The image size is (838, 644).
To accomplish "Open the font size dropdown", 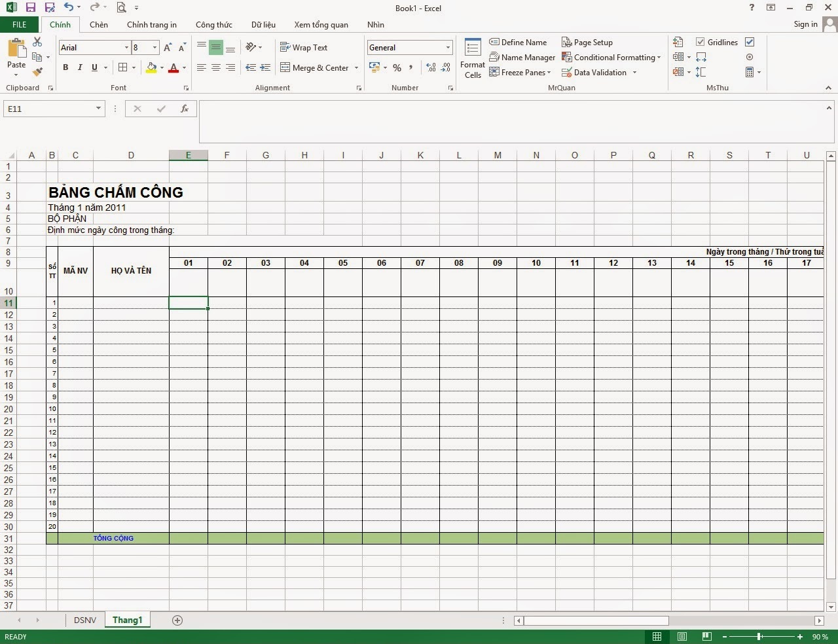I will [155, 47].
